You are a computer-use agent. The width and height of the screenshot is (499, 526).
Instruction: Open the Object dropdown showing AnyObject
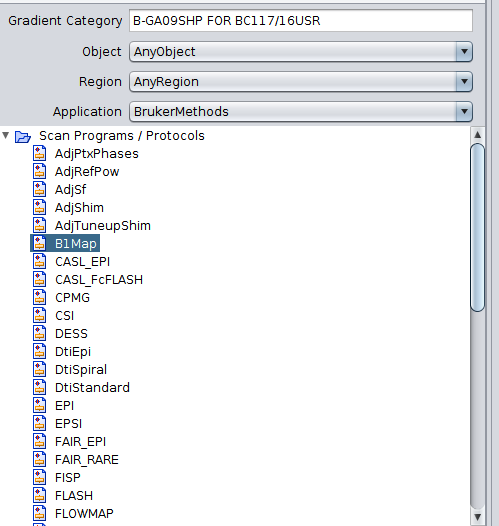tap(301, 52)
